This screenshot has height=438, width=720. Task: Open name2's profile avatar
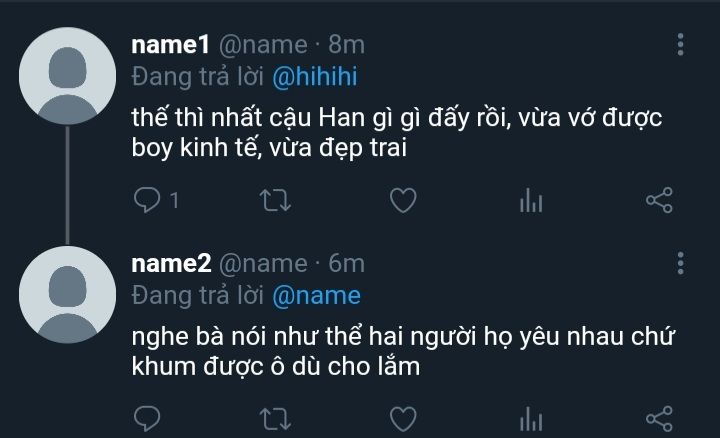67,292
